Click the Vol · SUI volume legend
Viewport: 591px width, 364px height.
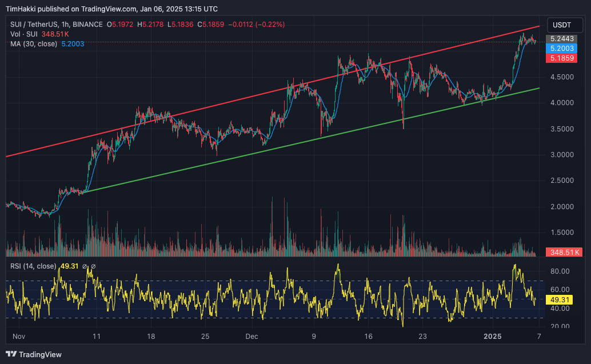24,34
